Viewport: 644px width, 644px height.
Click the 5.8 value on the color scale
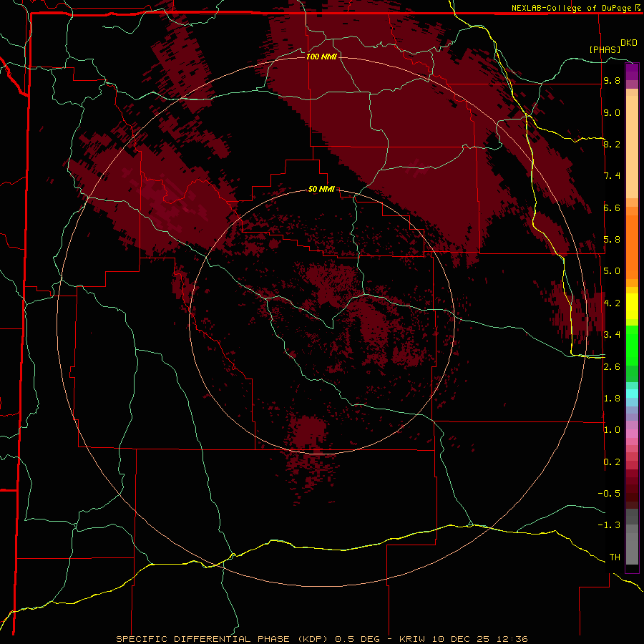click(x=612, y=240)
